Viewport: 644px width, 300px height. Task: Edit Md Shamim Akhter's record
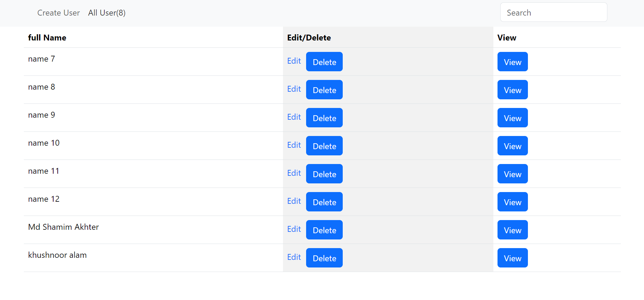pyautogui.click(x=294, y=229)
